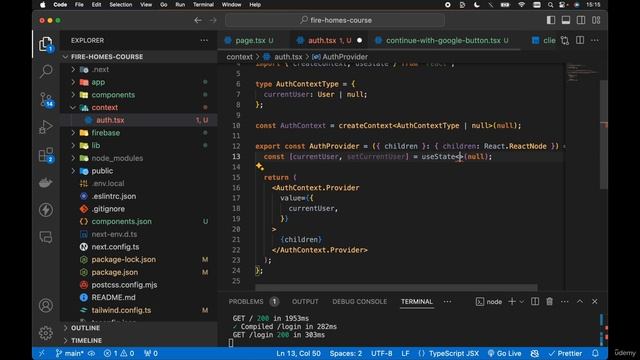Open the Extensions view in activity bar

[46, 155]
